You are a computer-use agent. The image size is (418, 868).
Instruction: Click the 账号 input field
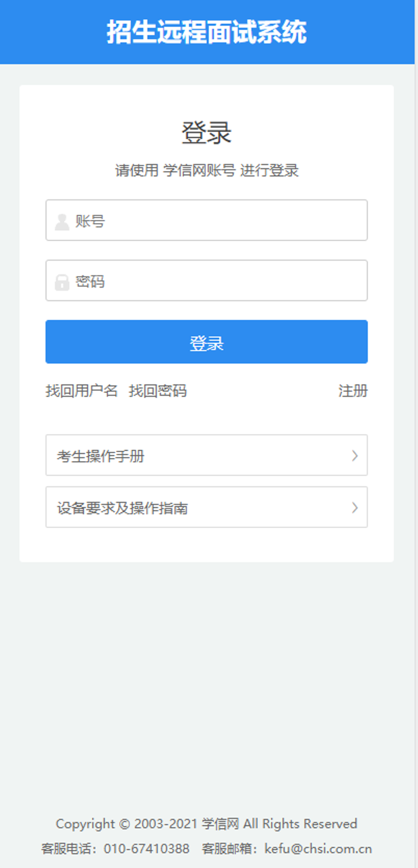coord(219,220)
